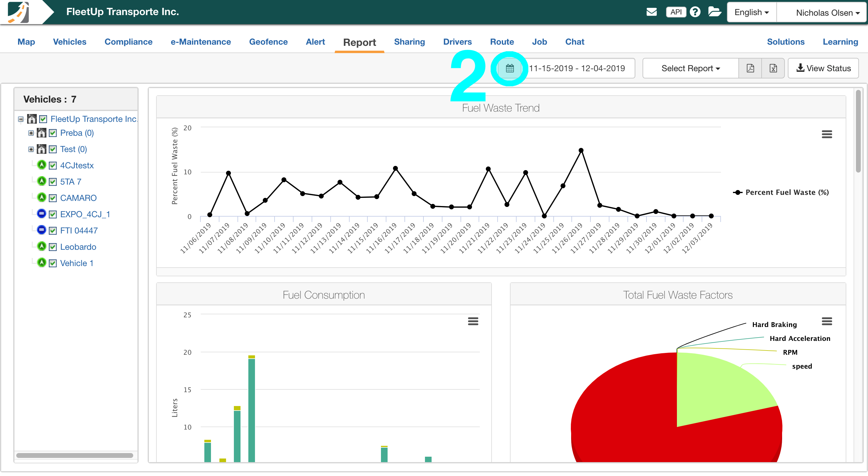Image resolution: width=868 pixels, height=476 pixels.
Task: Click the CAMARO green status icon
Action: [x=42, y=197]
